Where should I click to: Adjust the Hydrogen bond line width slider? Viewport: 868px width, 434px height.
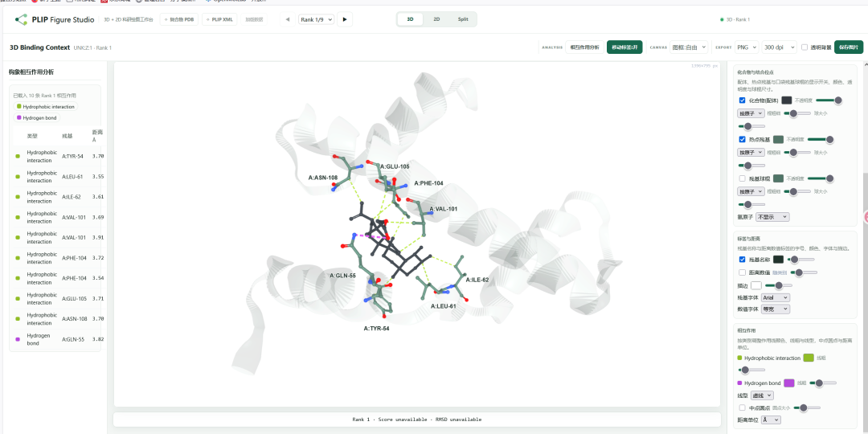coord(823,383)
